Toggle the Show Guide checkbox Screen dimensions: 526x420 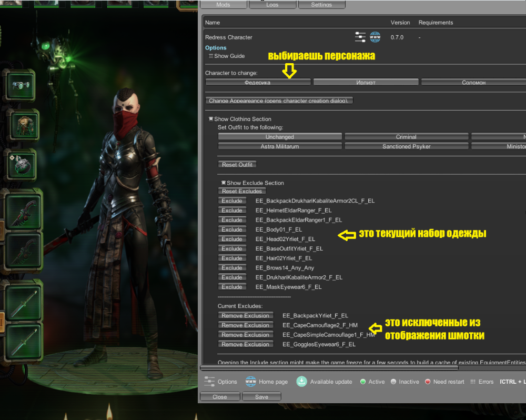[x=211, y=56]
